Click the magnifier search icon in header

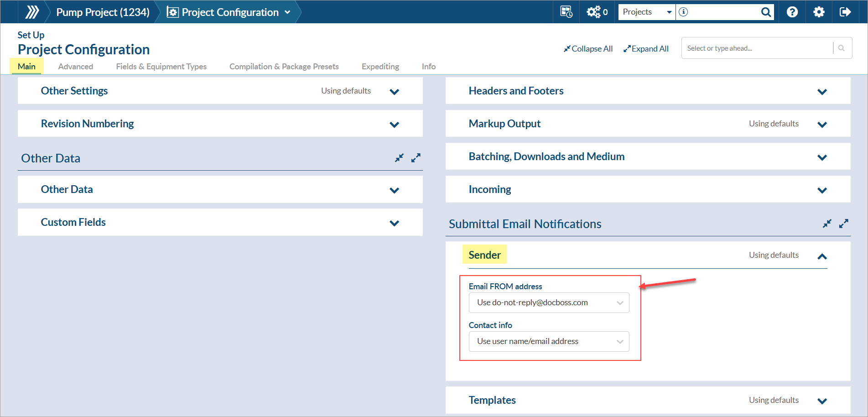coord(766,12)
